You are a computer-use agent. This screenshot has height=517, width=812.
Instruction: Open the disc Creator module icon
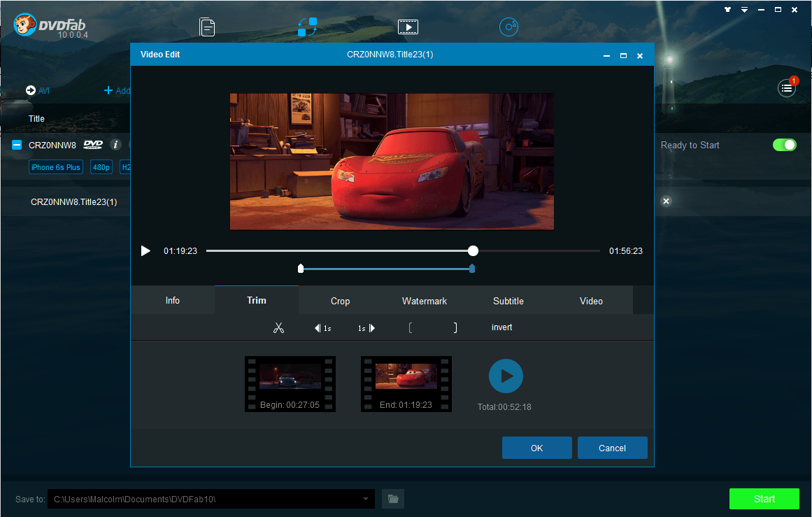(x=508, y=27)
